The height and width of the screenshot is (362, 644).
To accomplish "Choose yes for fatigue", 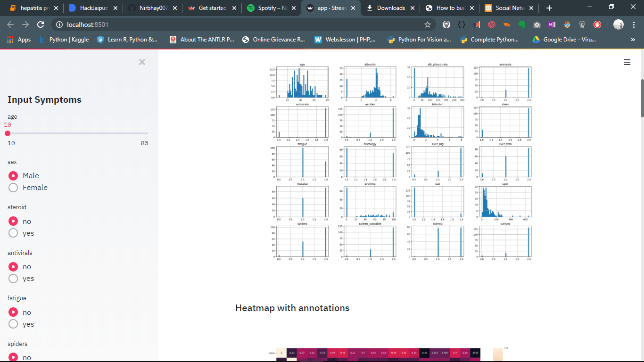I will [22, 324].
